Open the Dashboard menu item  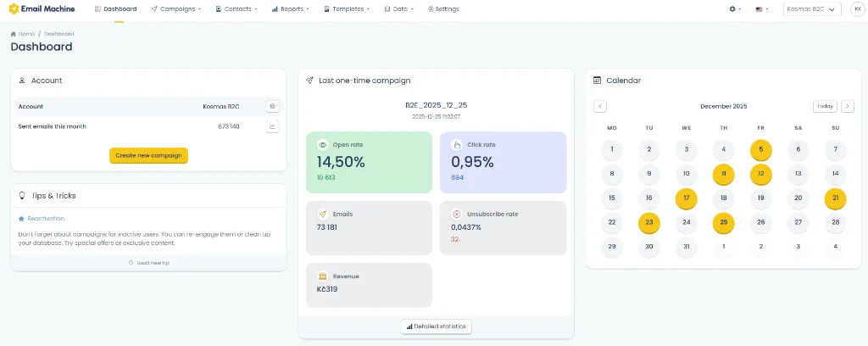coord(115,8)
